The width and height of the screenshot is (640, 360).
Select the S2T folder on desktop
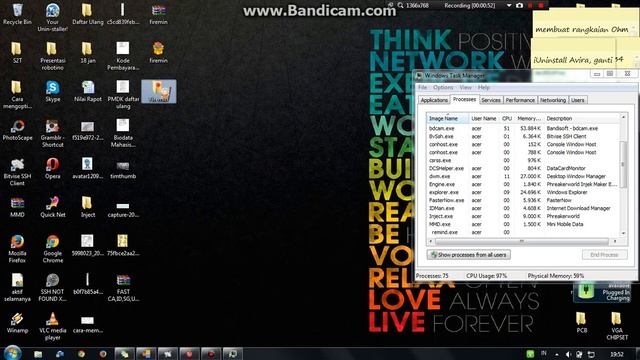click(x=17, y=52)
